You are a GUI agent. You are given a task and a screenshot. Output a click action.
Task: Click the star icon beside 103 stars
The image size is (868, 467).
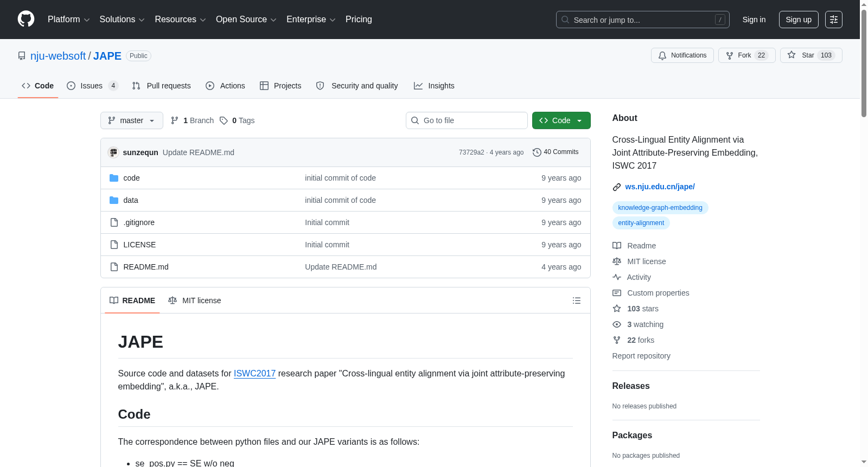coord(617,309)
